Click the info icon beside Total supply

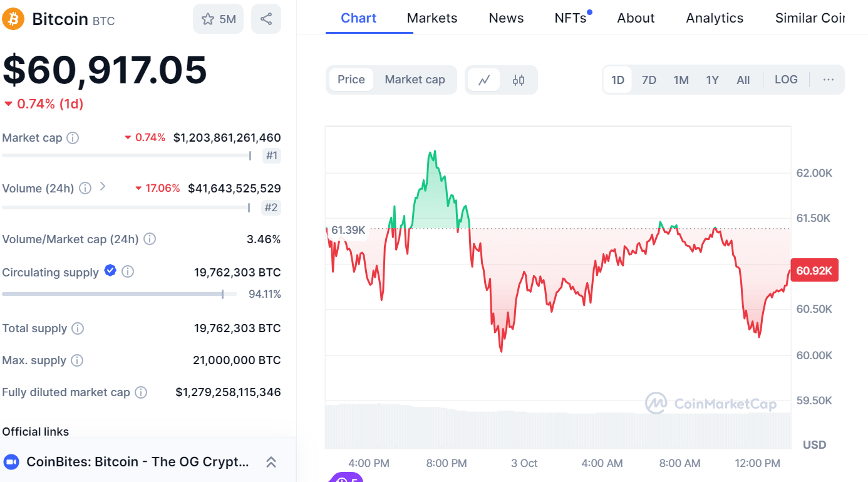[x=78, y=328]
